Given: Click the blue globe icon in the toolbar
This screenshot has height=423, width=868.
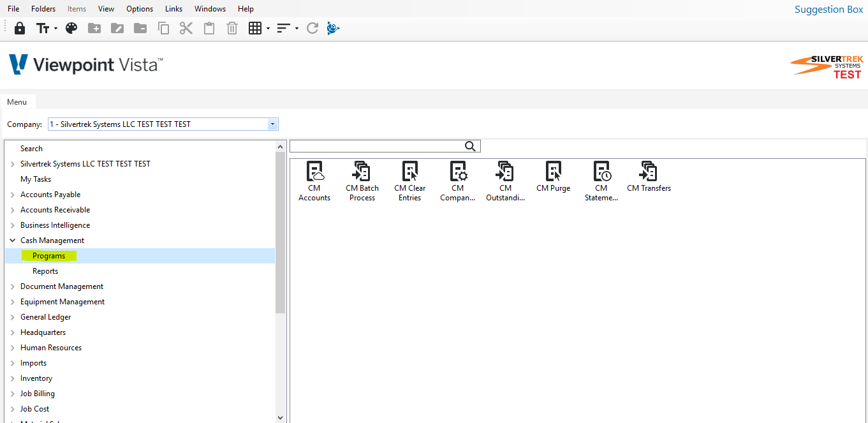Looking at the screenshot, I should coord(333,28).
